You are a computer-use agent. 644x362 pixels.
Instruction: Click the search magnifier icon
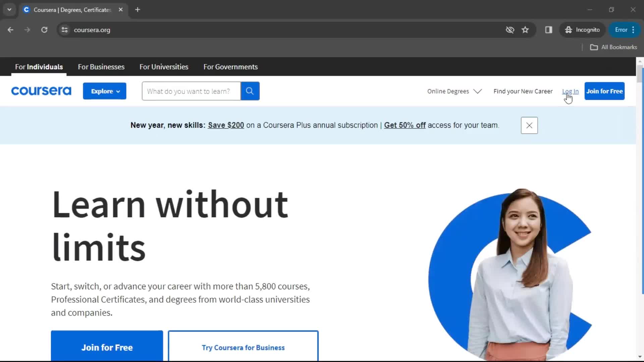coord(250,90)
